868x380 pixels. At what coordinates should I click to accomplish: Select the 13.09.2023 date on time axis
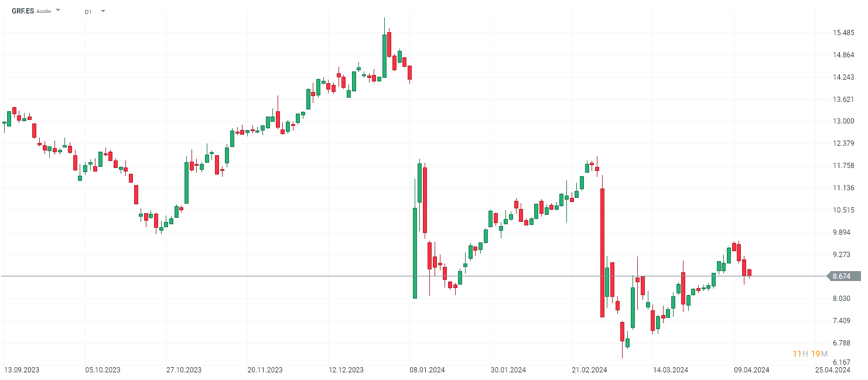click(22, 370)
